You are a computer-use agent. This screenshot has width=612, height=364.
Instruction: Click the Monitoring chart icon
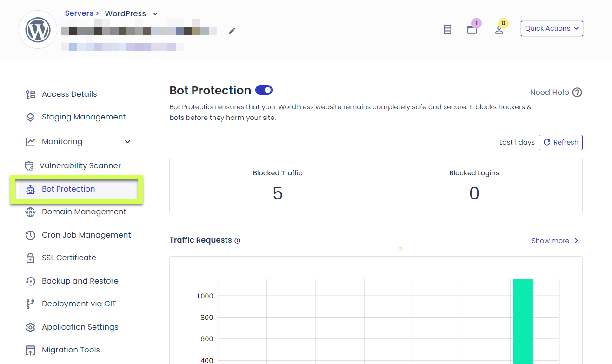pos(30,142)
